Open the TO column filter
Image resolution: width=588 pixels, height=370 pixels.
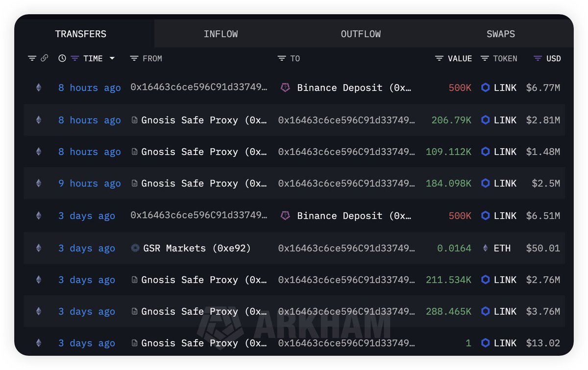click(282, 58)
